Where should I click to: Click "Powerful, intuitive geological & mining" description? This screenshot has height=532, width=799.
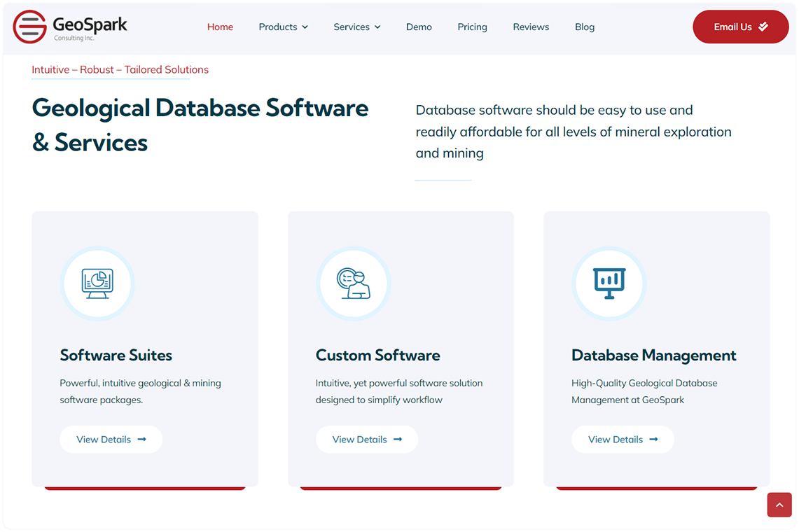(141, 391)
